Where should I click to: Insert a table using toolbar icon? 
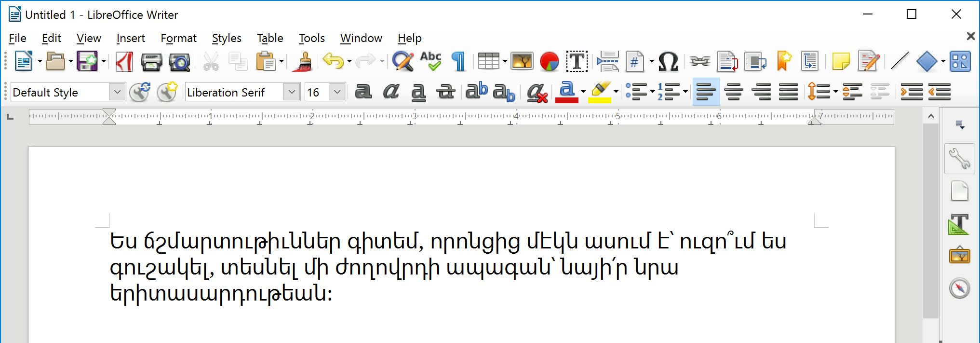coord(488,62)
